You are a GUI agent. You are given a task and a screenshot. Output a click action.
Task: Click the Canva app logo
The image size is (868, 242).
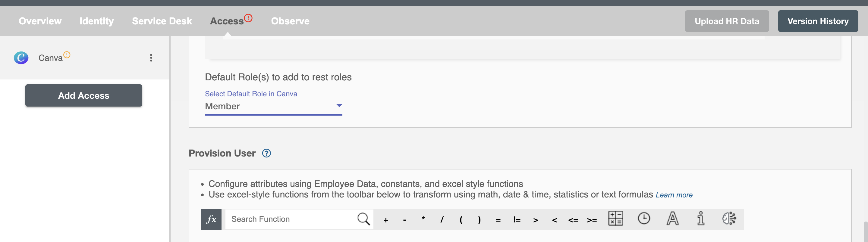tap(21, 58)
